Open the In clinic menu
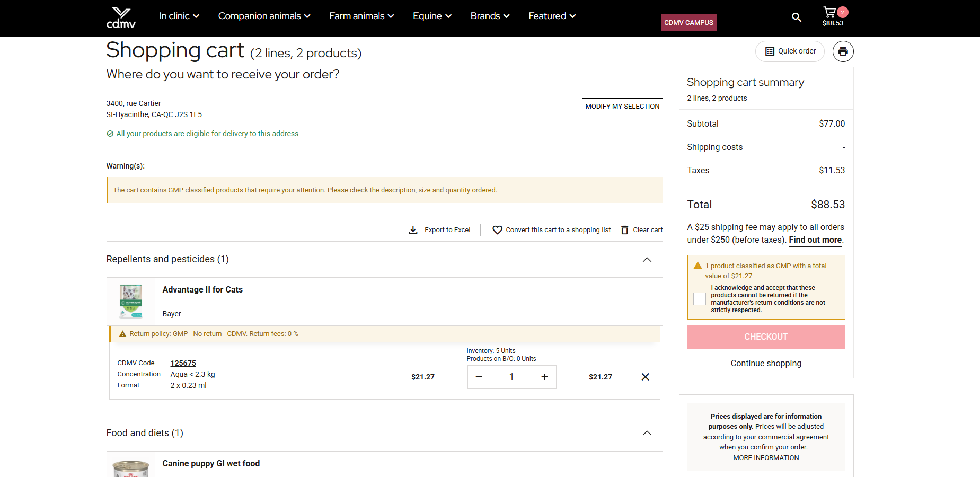 [179, 16]
